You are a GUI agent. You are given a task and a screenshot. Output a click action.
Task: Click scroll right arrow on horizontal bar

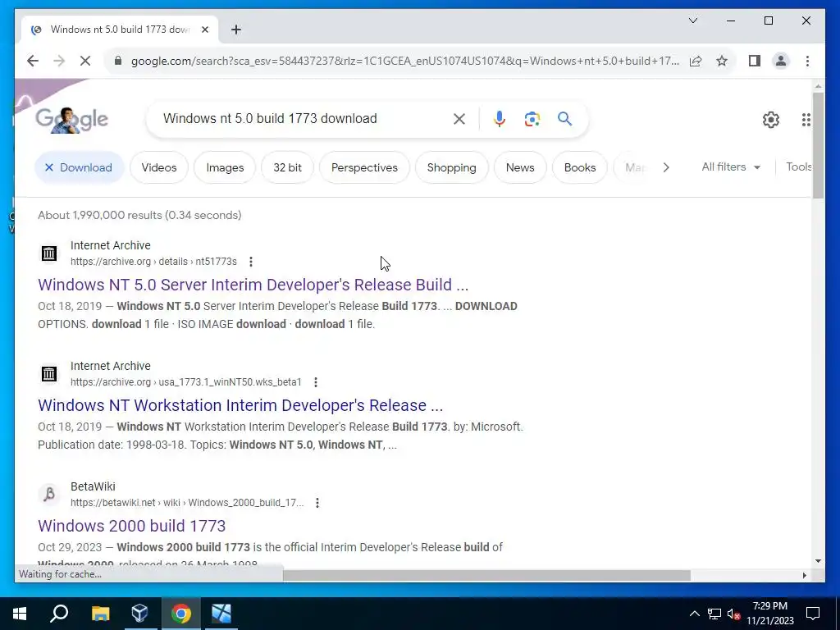(x=804, y=575)
